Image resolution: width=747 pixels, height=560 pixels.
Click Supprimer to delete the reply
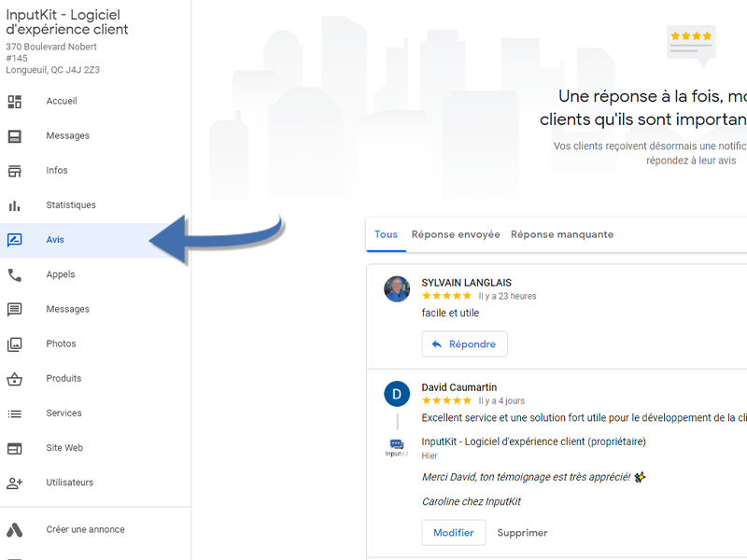tap(522, 533)
